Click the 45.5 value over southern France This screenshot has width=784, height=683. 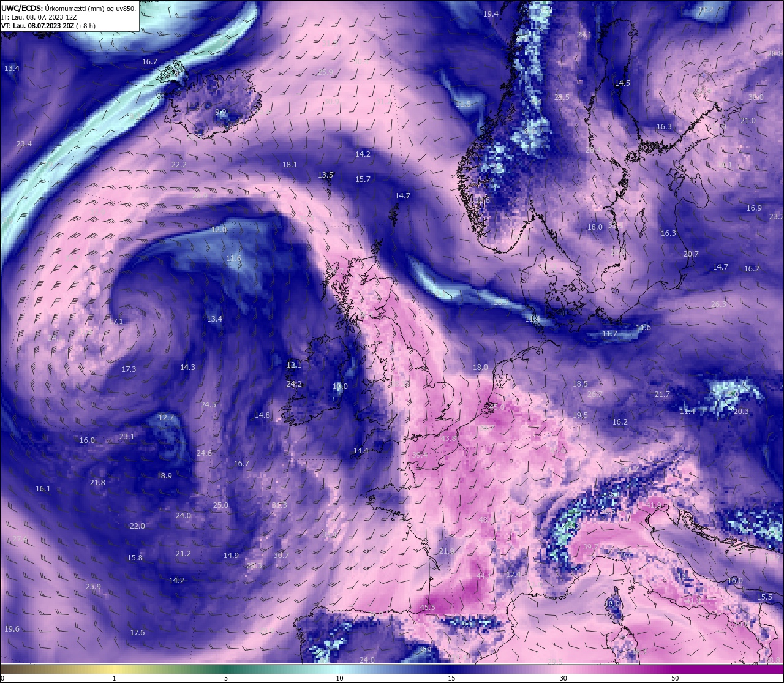[x=428, y=607]
